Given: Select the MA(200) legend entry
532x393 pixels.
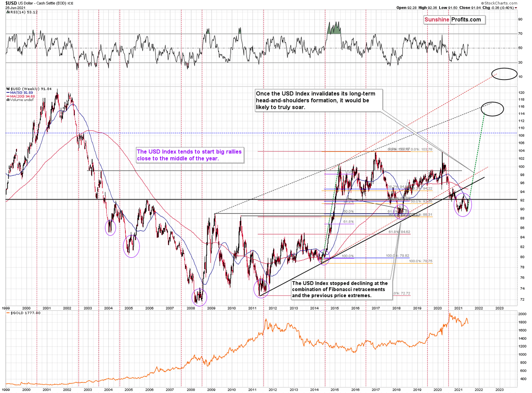Looking at the screenshot, I should coord(21,96).
